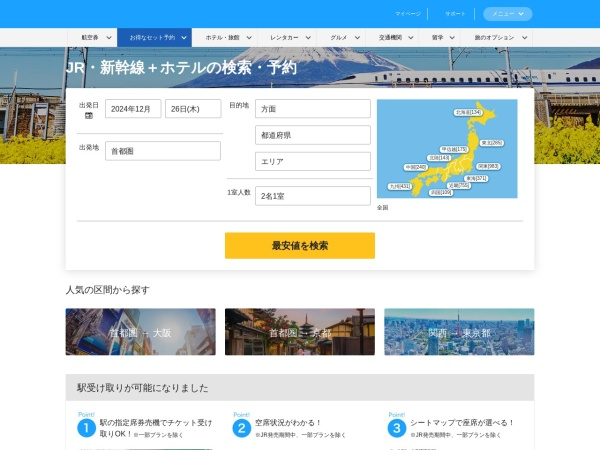The height and width of the screenshot is (450, 600).
Task: Select 中国[240] on the Japan map
Action: click(416, 167)
